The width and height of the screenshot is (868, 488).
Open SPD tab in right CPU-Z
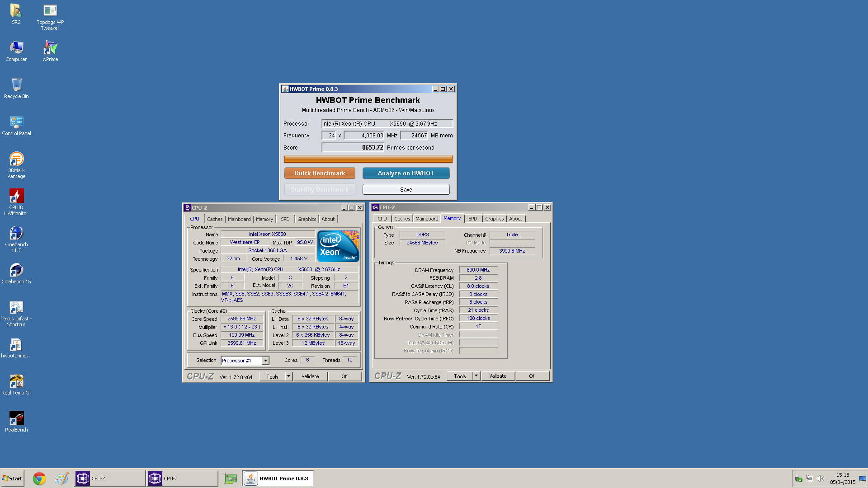472,219
